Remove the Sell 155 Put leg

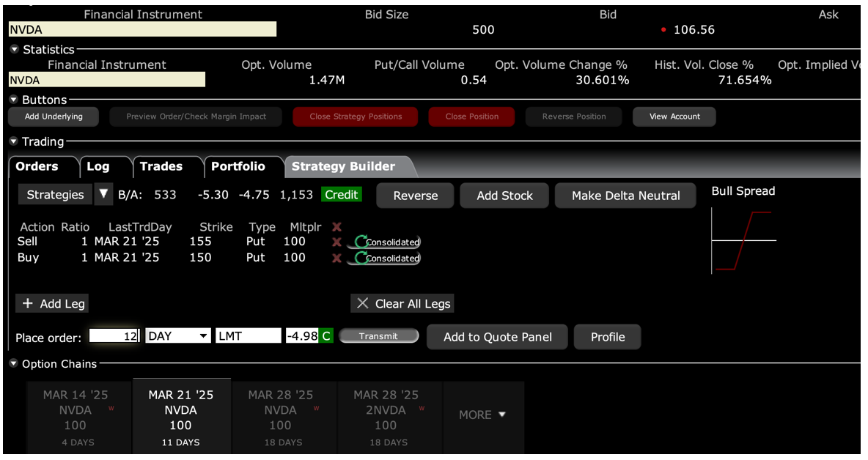[x=336, y=242]
